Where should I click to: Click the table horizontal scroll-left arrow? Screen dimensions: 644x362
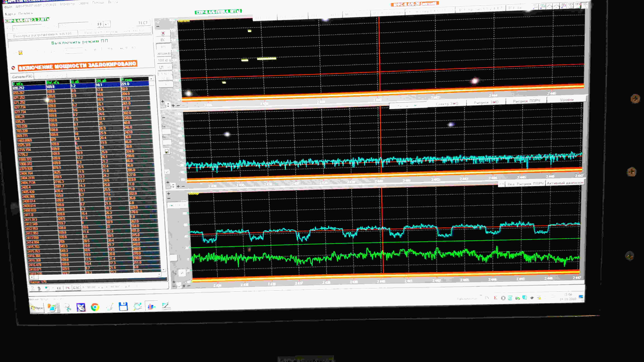(31, 277)
